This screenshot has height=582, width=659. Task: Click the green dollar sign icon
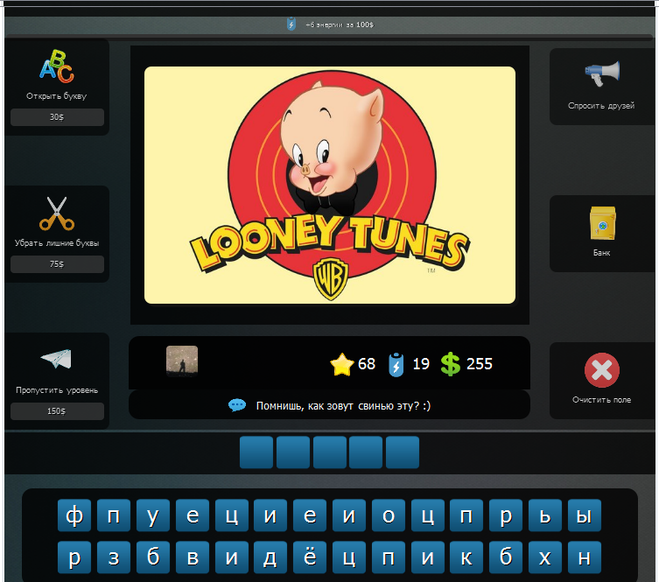coord(451,364)
